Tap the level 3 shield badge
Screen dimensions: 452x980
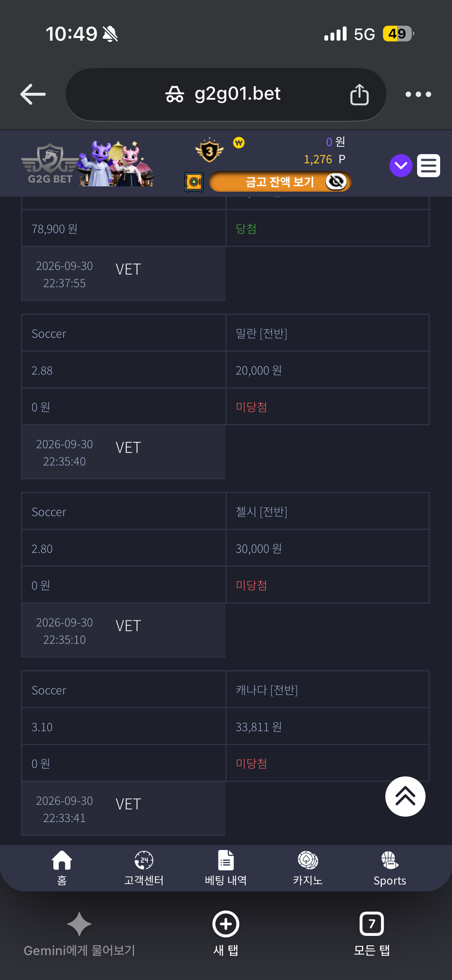coord(209,151)
